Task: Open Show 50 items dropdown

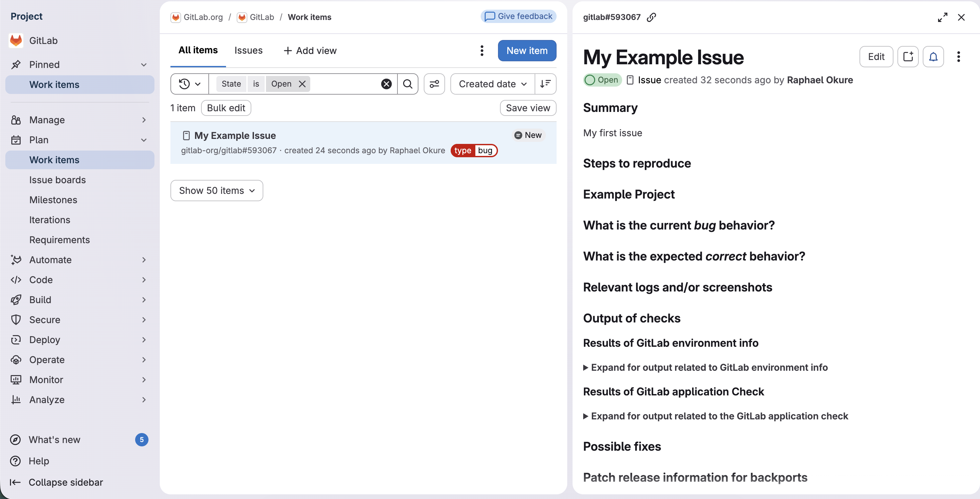Action: [216, 190]
